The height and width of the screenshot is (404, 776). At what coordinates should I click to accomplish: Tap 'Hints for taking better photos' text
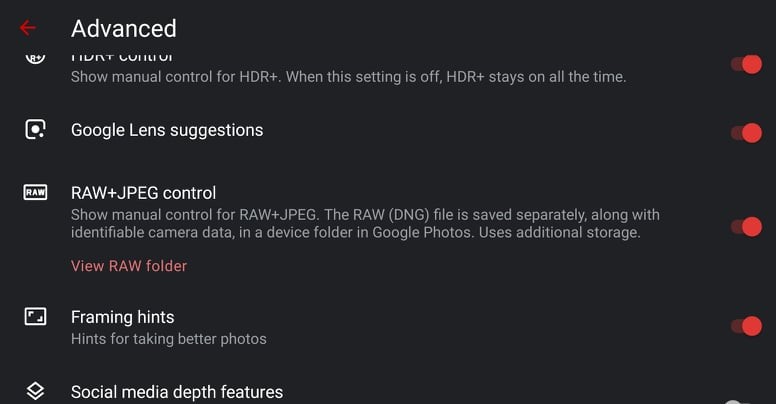tap(169, 339)
